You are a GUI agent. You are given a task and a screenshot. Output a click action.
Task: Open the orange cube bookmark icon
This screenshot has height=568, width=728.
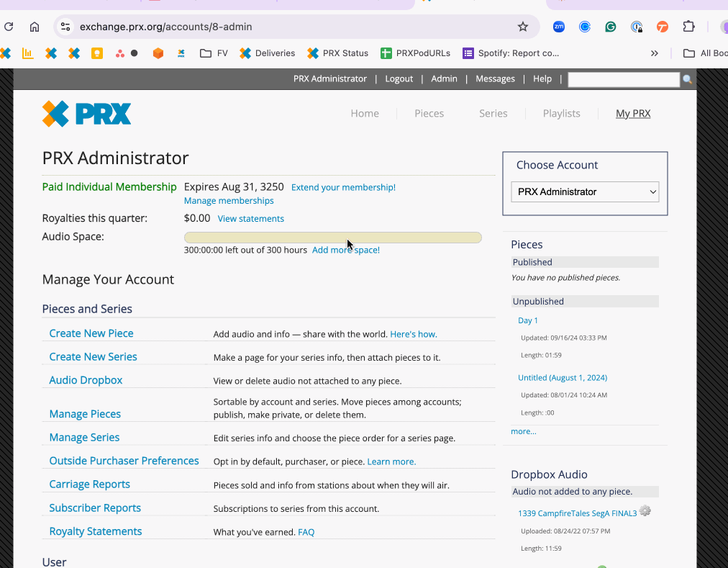point(158,53)
